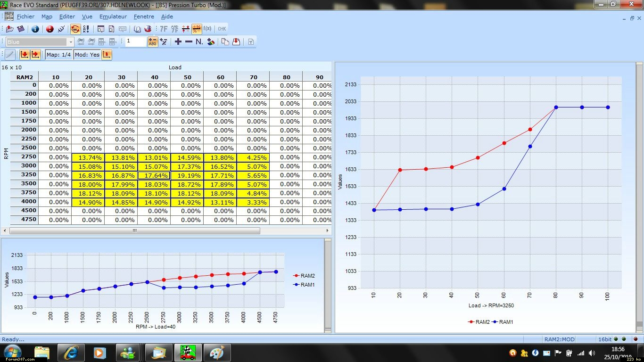Toggle the orange CHK checksum button
Image resolution: width=644 pixels, height=362 pixels.
pyautogui.click(x=75, y=29)
